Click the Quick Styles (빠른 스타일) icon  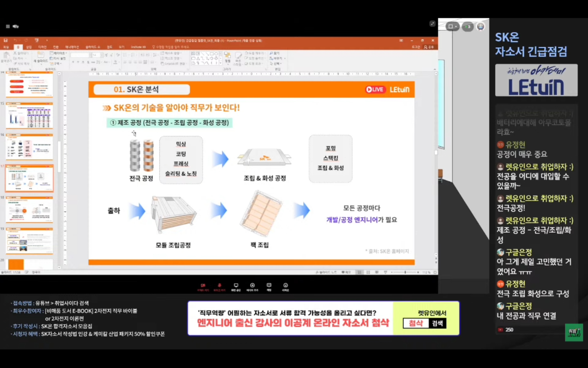pyautogui.click(x=238, y=55)
